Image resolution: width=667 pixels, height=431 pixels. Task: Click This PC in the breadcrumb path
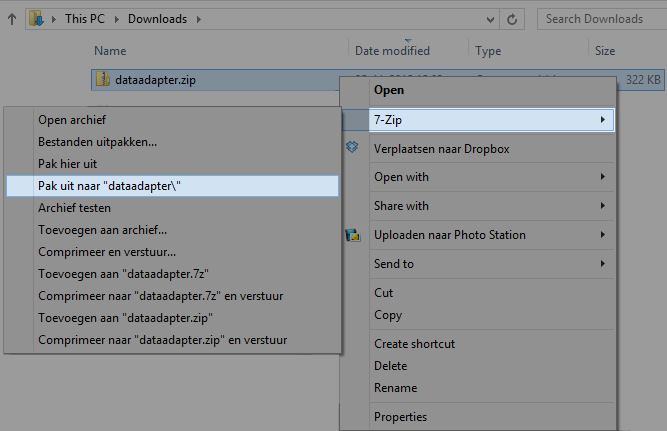[x=89, y=19]
